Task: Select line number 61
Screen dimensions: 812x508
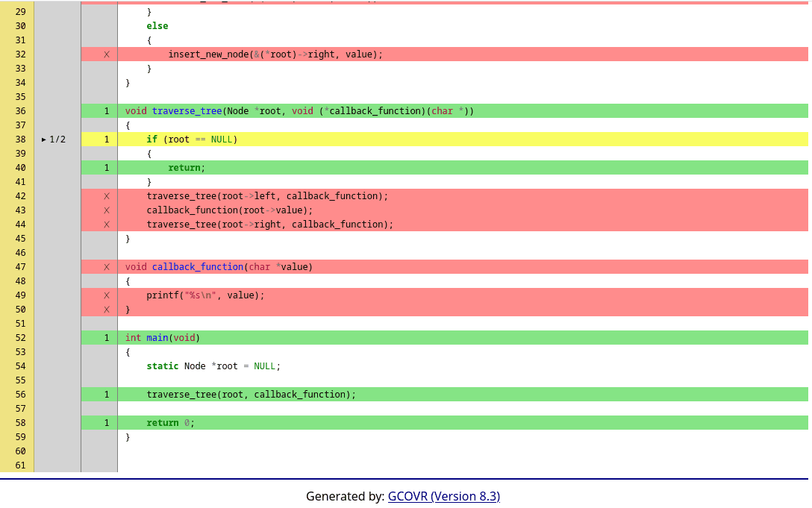Action: point(20,465)
